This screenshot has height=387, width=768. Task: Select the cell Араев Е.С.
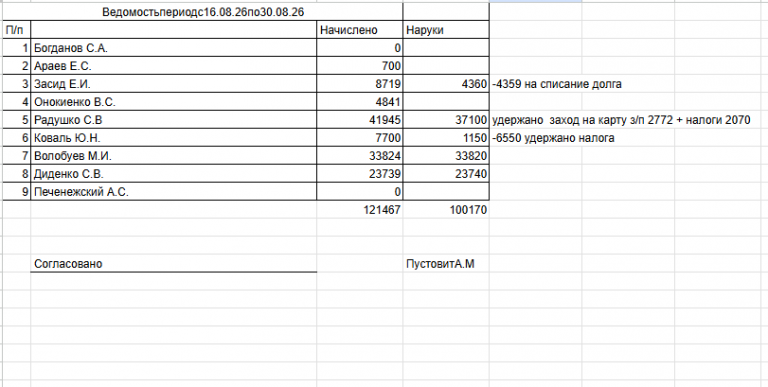tap(174, 66)
